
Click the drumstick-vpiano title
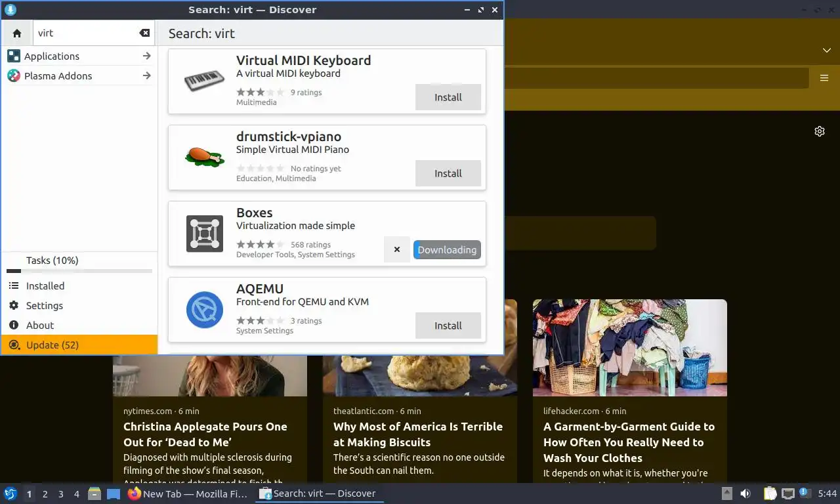click(289, 136)
